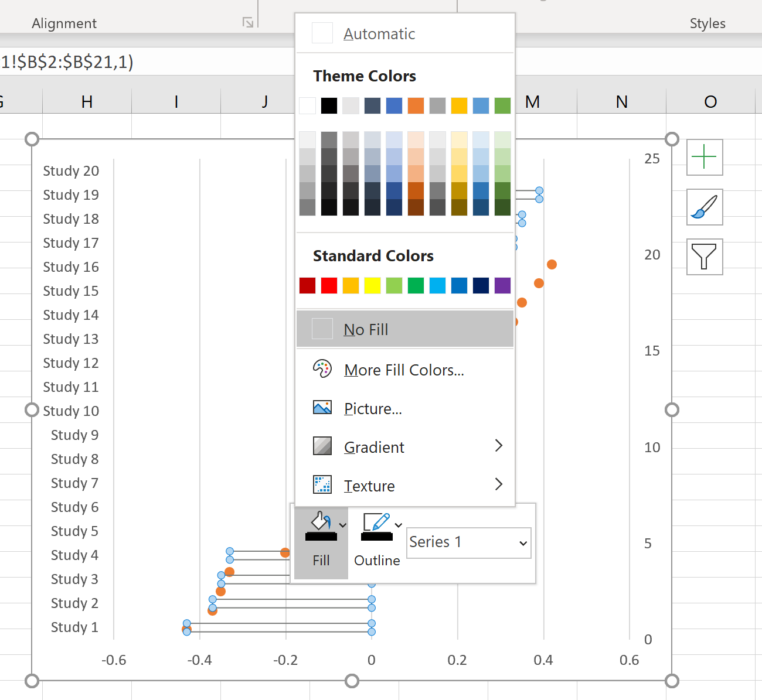Expand the Gradient submenu chevron

[x=499, y=446]
